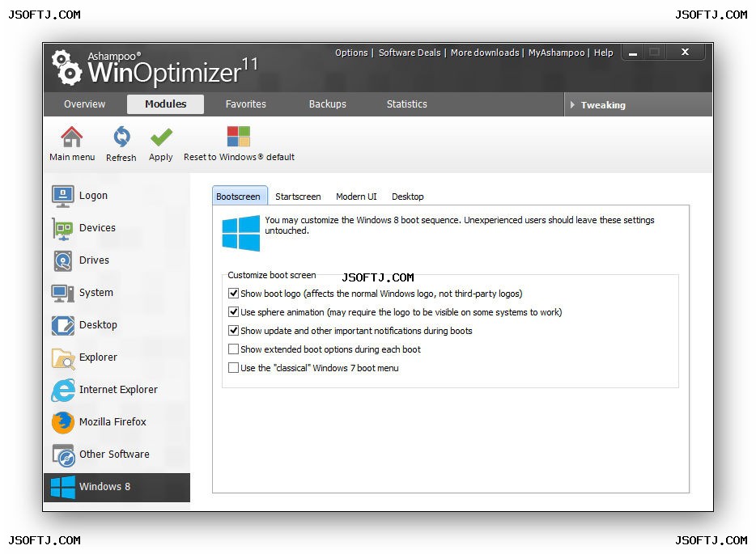Switch to the Desktop settings tab

click(x=407, y=197)
